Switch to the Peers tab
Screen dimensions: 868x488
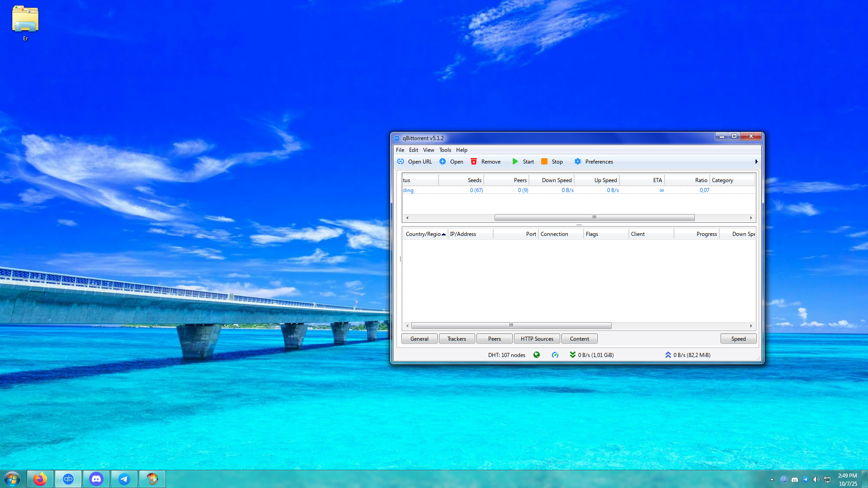(x=495, y=339)
